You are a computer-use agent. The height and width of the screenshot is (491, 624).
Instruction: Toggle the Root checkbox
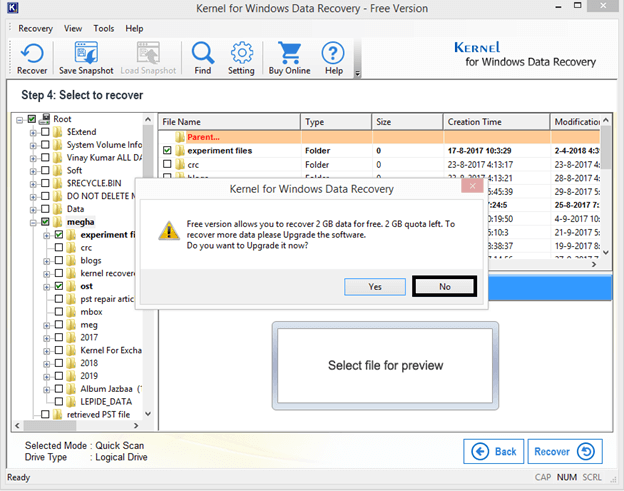tap(32, 119)
